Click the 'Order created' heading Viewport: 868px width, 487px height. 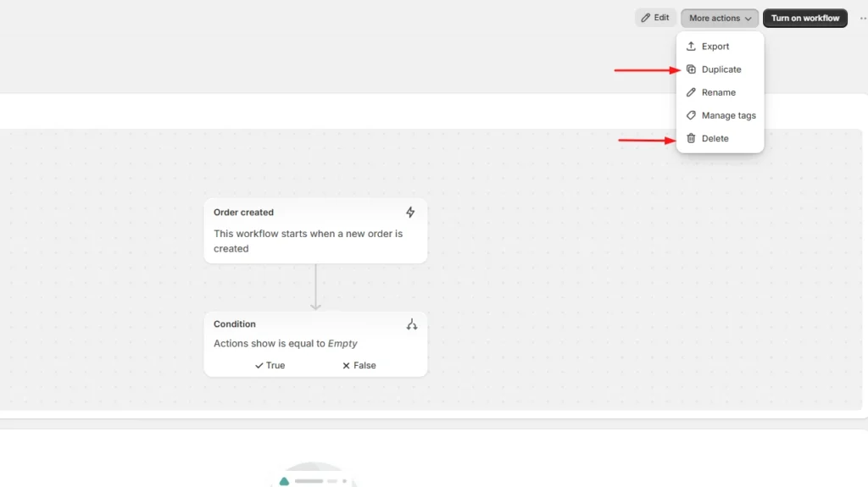click(243, 212)
